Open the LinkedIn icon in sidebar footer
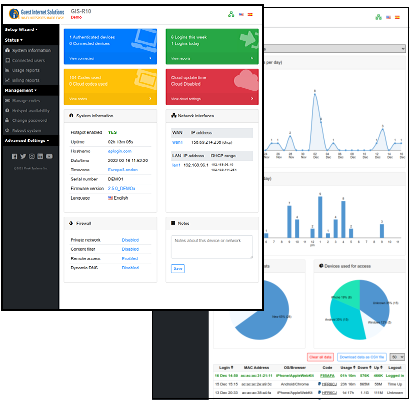 tap(40, 156)
